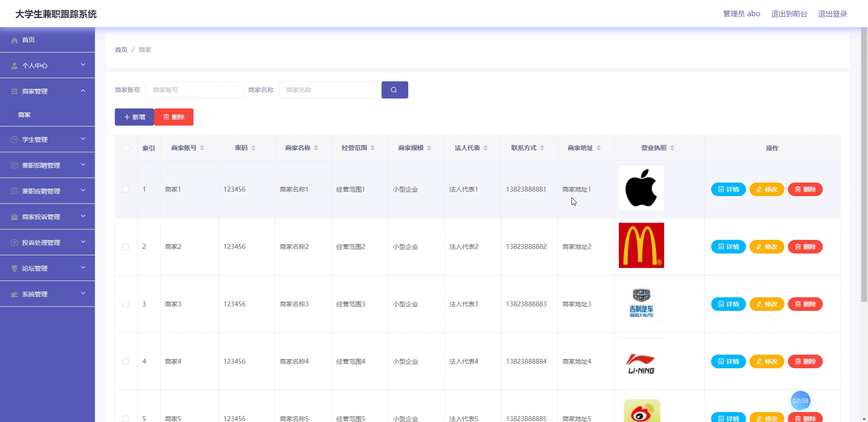Click the home icon beside 首页 in sidebar

coord(14,40)
